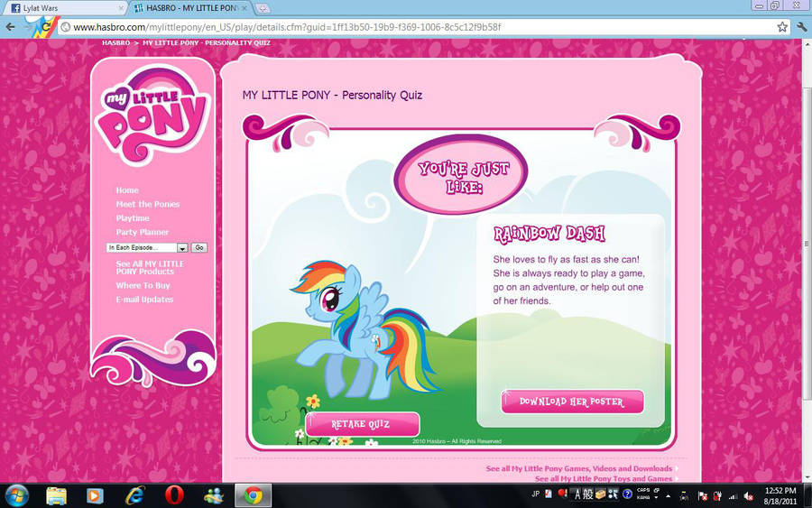This screenshot has height=508, width=812.
Task: Open Chrome wrench settings menu
Action: tap(802, 27)
